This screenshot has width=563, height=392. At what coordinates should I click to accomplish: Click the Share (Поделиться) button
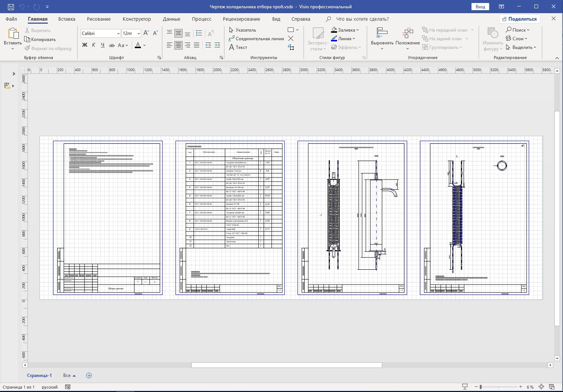click(x=519, y=19)
